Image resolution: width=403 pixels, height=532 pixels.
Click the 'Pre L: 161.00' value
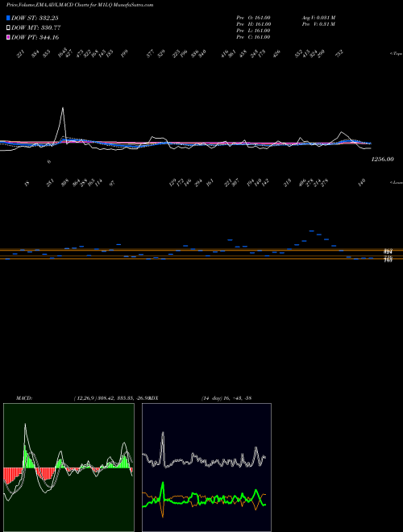click(x=253, y=31)
